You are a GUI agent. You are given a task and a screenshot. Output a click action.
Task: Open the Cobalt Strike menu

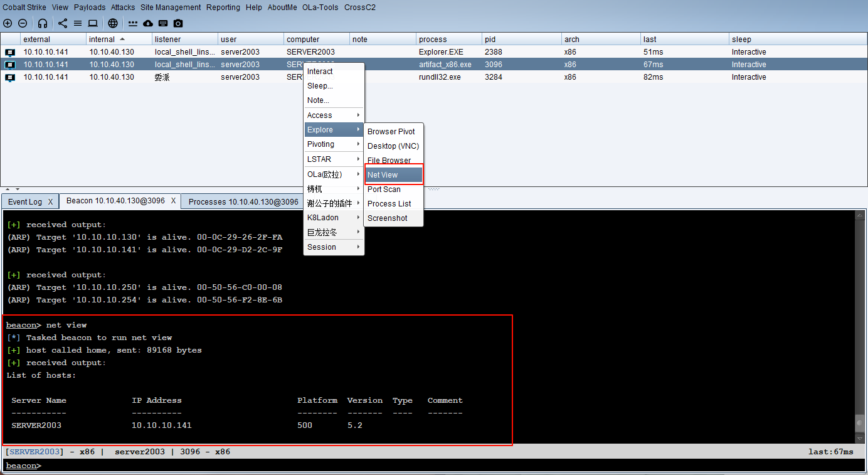[25, 8]
